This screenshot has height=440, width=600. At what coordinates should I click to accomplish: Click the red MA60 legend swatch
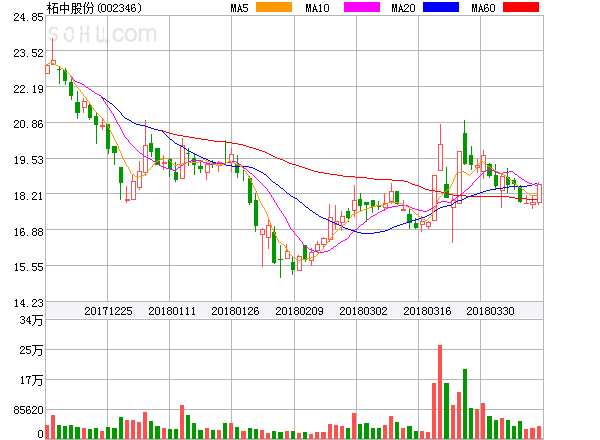[x=521, y=7]
